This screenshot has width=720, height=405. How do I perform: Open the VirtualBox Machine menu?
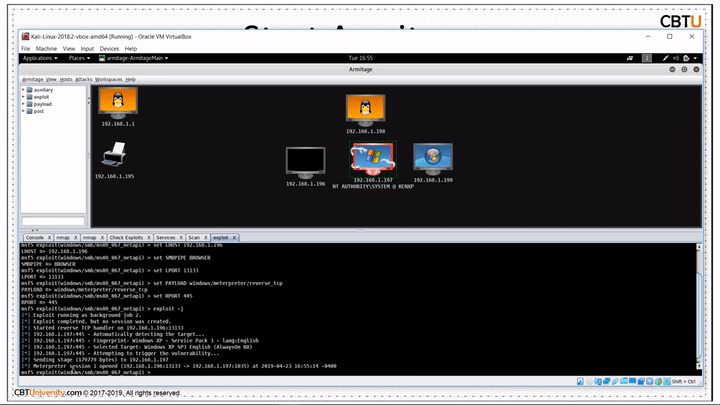[46, 49]
